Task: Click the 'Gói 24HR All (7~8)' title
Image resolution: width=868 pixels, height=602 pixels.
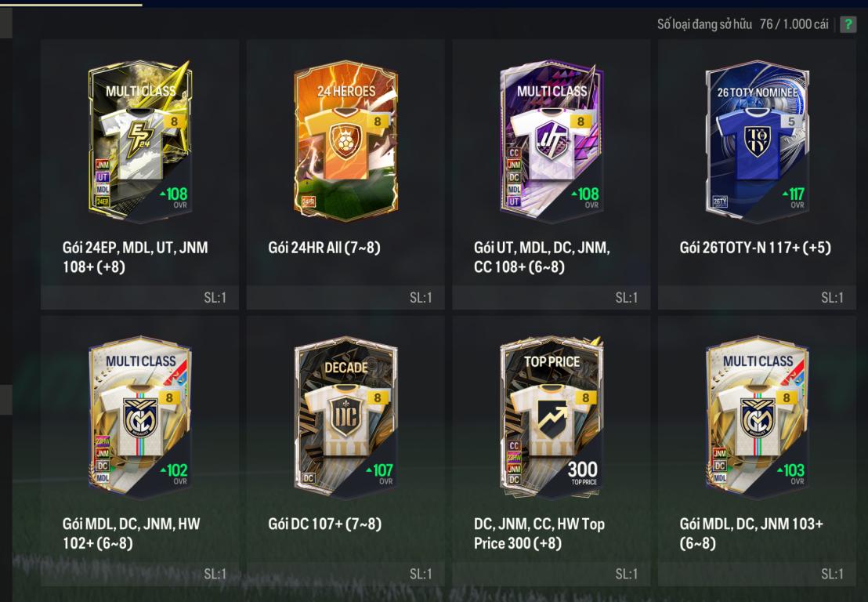Action: 324,248
